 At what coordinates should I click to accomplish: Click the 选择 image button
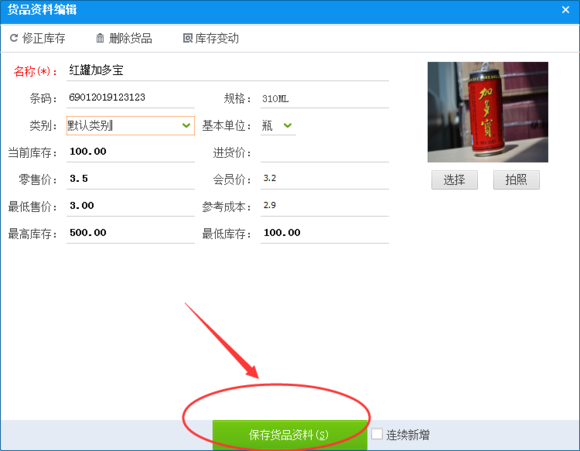pos(454,180)
